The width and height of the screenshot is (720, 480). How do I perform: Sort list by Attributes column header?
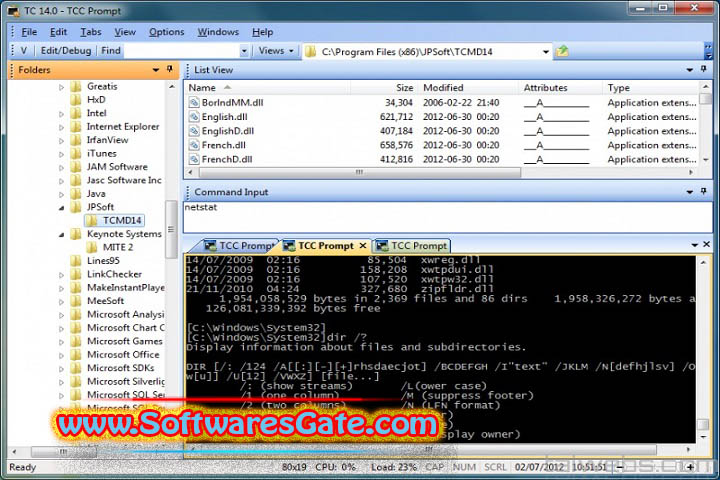[560, 87]
